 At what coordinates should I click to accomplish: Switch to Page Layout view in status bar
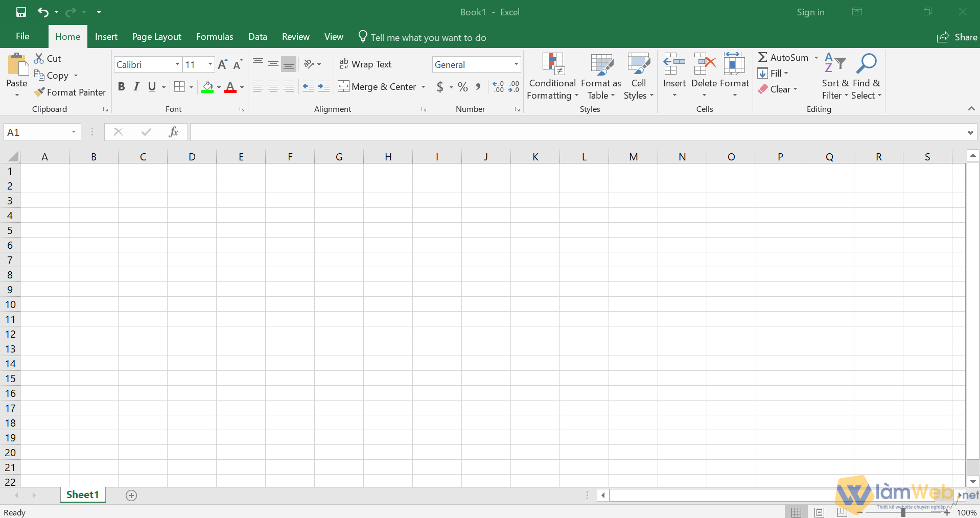[820, 512]
